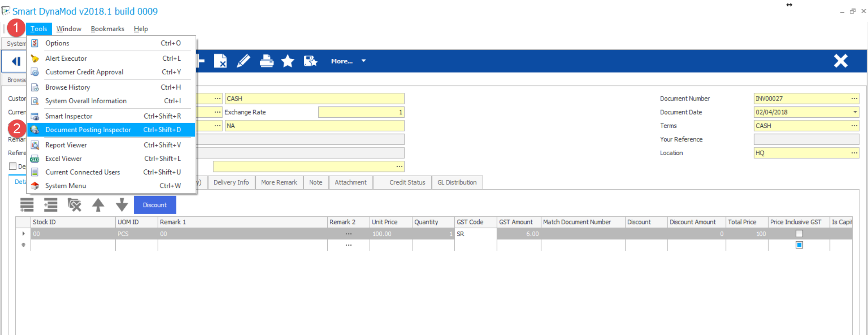Switch to the Delivery Info tab
This screenshot has width=868, height=335.
coord(231,182)
